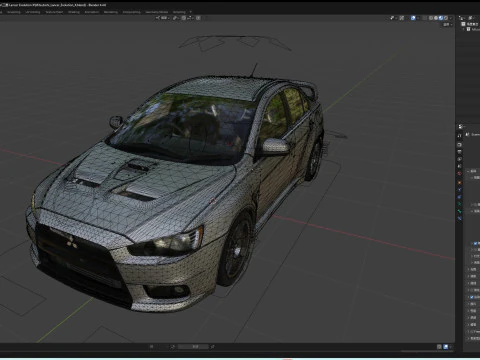Switch viewport to rendered shading
This screenshot has height=360, width=480.
tap(446, 18)
